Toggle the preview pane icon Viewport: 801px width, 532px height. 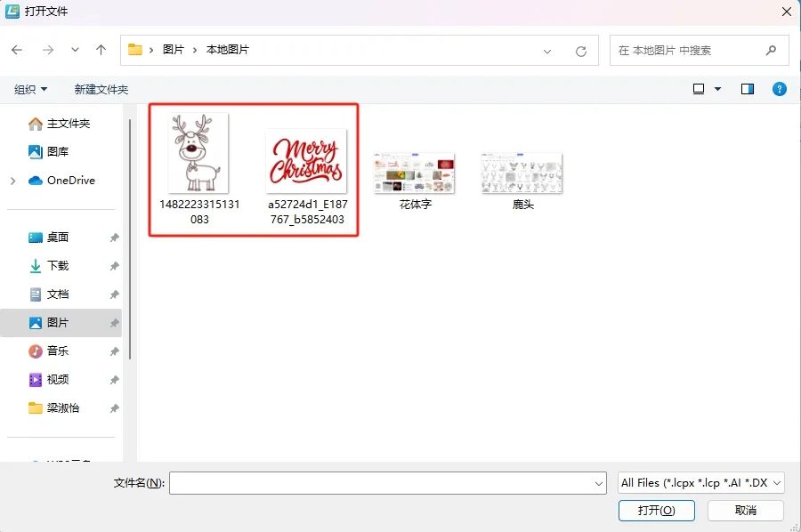pos(748,89)
